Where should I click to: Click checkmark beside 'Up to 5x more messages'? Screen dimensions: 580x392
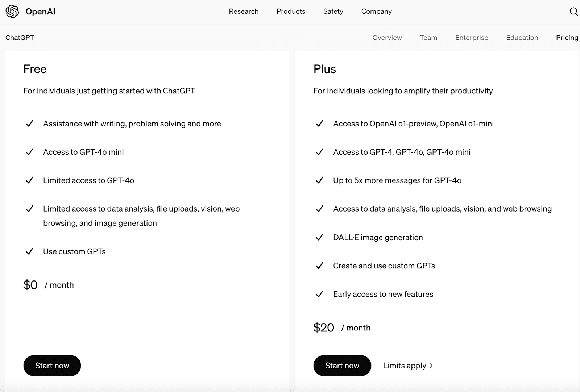pos(319,180)
